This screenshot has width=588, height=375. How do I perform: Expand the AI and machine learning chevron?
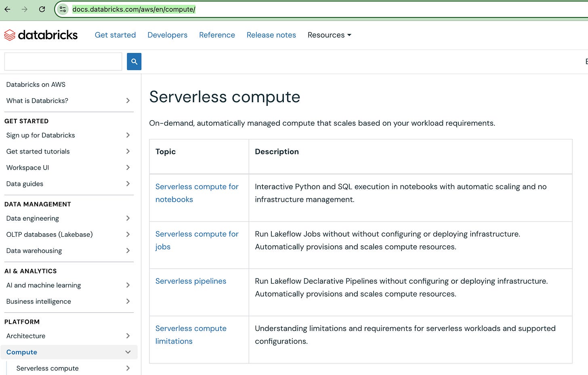click(128, 285)
